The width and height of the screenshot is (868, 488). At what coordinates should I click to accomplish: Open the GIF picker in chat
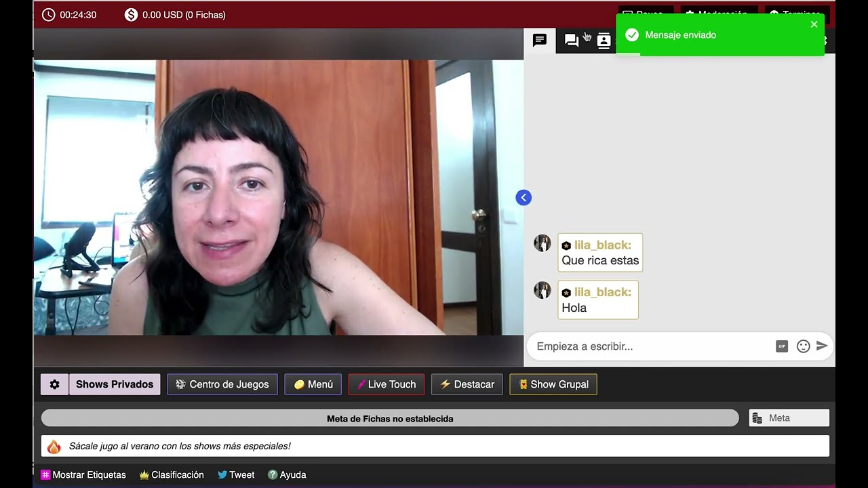(782, 346)
